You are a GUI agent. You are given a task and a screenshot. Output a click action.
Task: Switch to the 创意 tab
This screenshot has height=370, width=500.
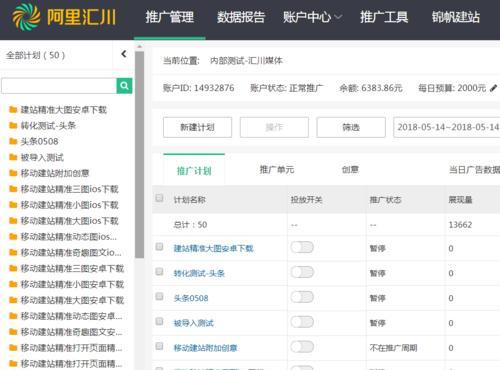tap(350, 170)
